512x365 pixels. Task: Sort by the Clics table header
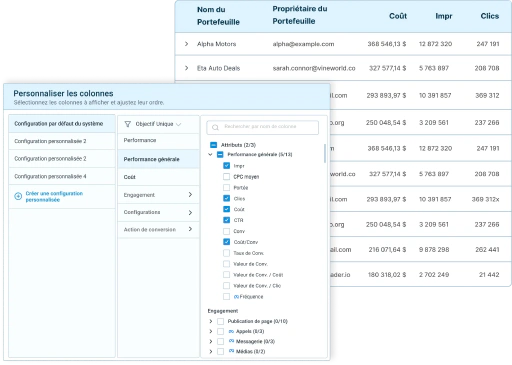click(x=490, y=16)
